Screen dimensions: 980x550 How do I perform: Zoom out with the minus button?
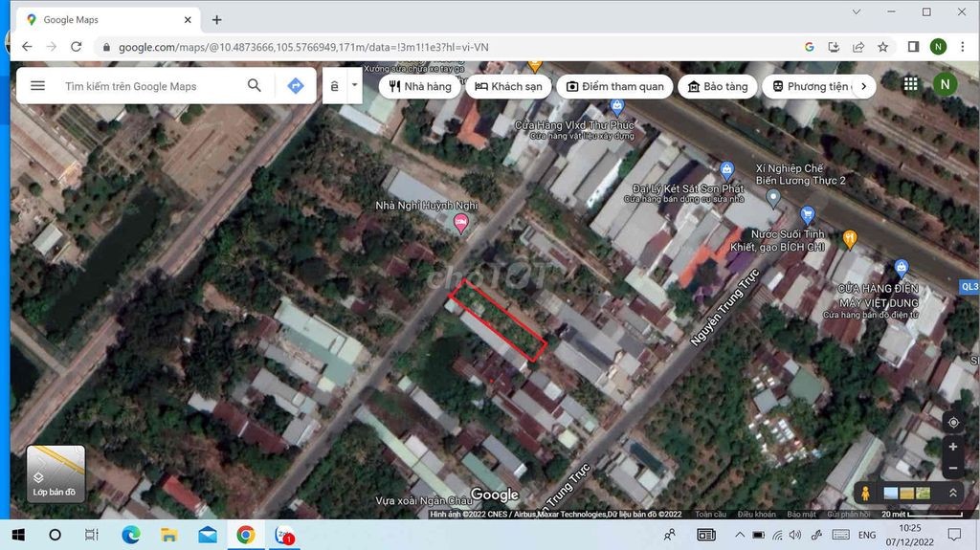point(953,468)
